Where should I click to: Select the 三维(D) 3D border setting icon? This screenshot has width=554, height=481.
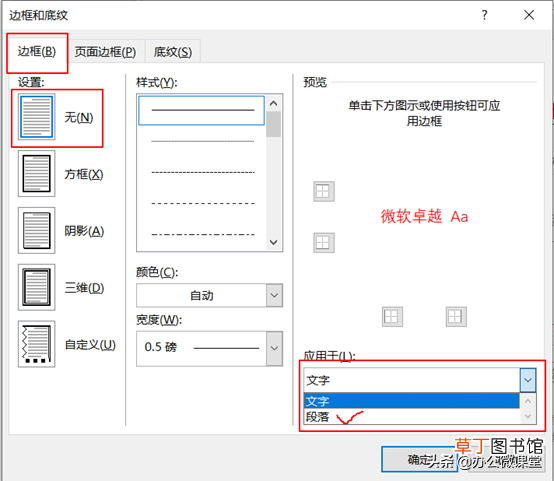[x=36, y=287]
